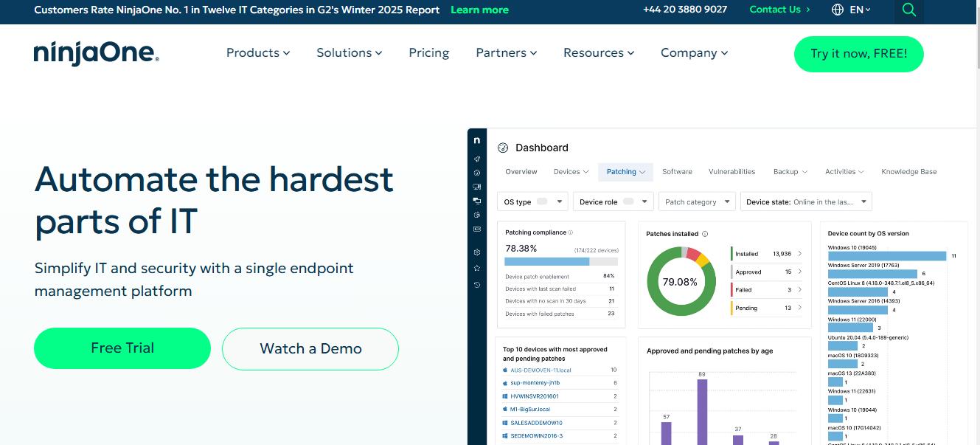Click the rocket icon in dashboard sidebar
The width and height of the screenshot is (980, 445).
(477, 159)
